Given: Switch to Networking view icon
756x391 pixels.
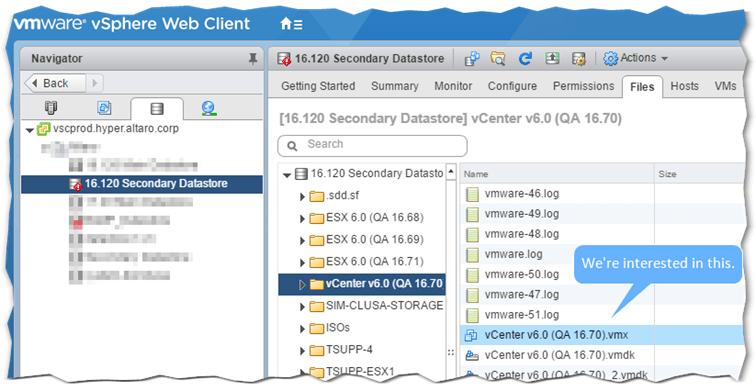Looking at the screenshot, I should (x=209, y=108).
